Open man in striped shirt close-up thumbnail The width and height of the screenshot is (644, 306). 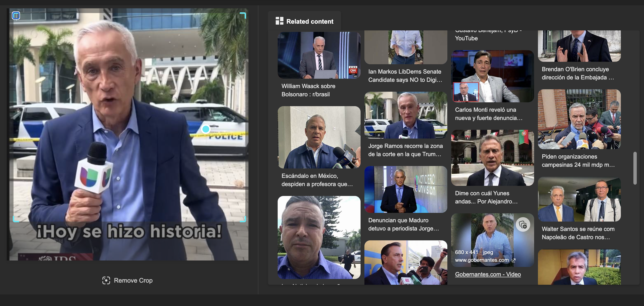tap(319, 237)
